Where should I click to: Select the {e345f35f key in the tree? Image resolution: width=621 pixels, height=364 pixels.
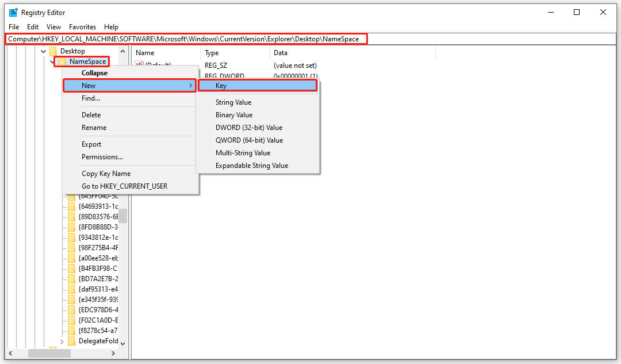coord(98,300)
